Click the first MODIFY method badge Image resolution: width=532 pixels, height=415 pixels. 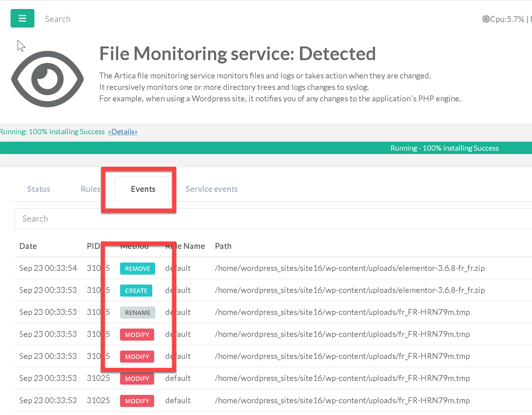(x=137, y=335)
